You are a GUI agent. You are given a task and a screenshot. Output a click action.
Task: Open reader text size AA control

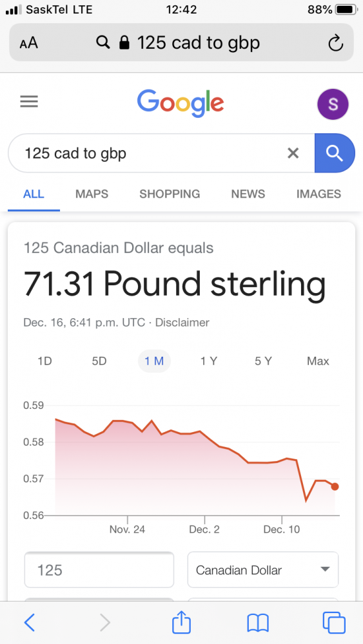pyautogui.click(x=28, y=43)
